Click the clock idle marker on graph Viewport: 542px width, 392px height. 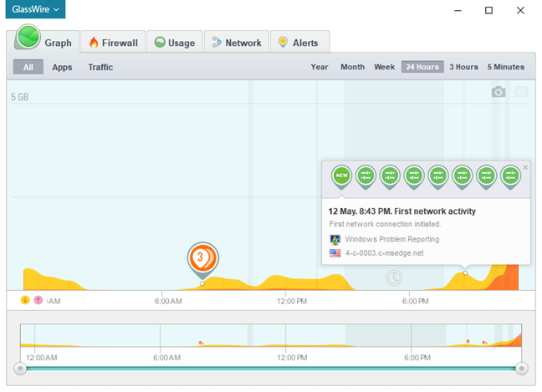(394, 277)
